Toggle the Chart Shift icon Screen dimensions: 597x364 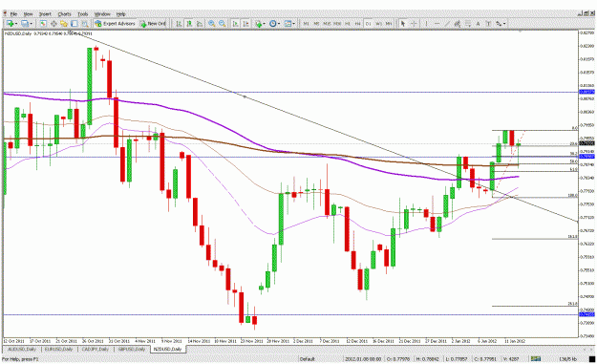coord(245,24)
